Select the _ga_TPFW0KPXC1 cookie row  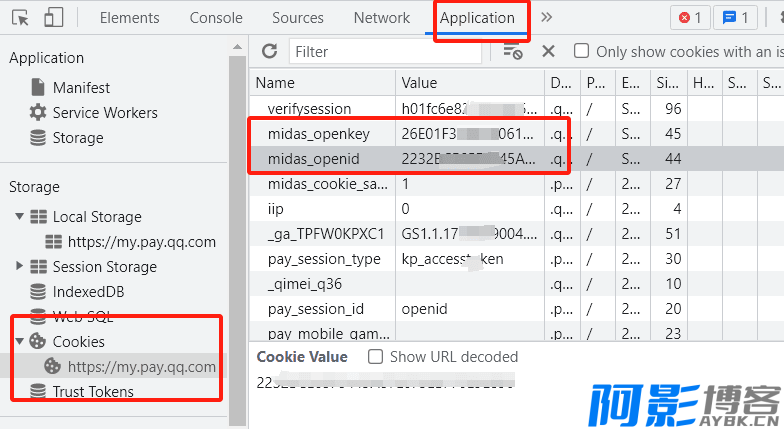click(516, 234)
